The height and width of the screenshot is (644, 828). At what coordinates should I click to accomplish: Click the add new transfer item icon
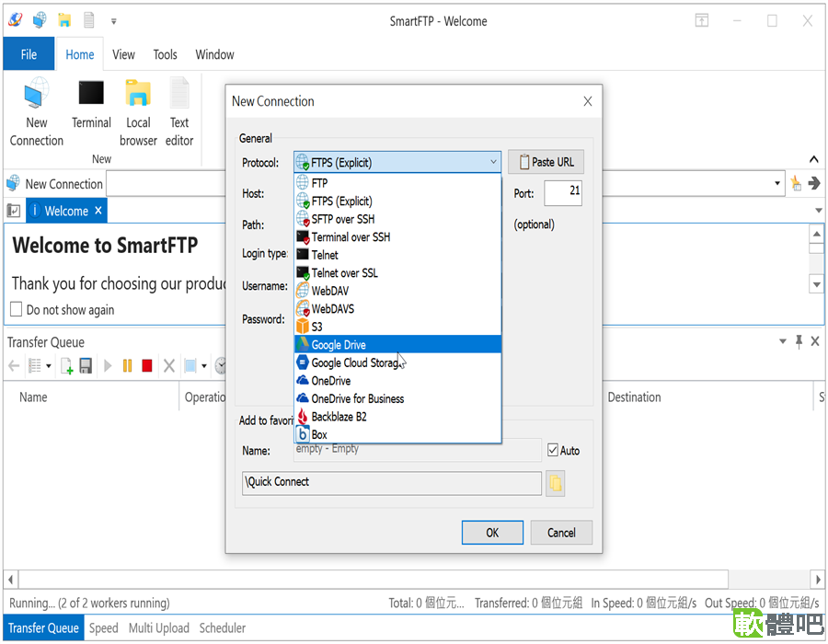tap(67, 365)
